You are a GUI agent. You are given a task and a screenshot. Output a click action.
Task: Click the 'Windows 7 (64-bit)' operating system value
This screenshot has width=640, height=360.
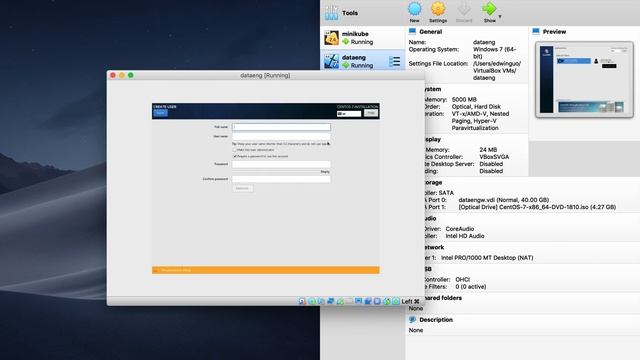(495, 53)
